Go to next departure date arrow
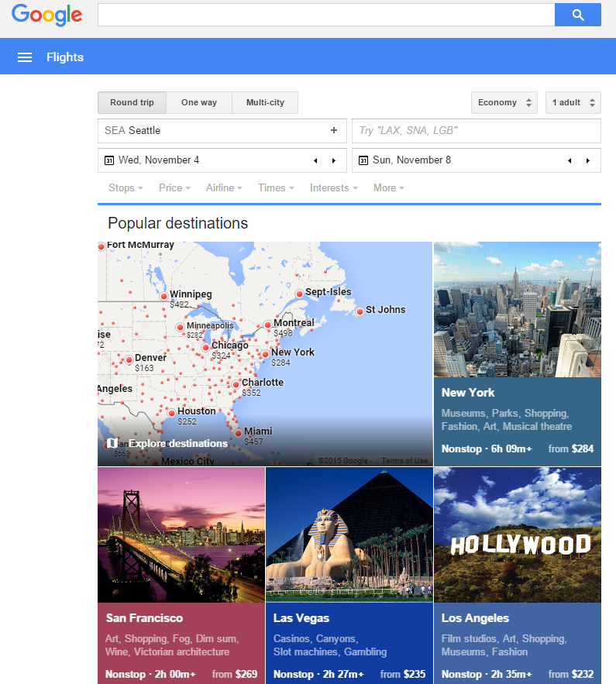The height and width of the screenshot is (684, 616). (x=334, y=160)
